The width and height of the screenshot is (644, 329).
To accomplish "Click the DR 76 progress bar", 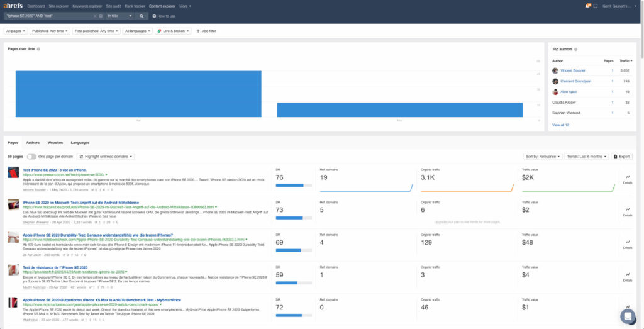I will (x=294, y=186).
